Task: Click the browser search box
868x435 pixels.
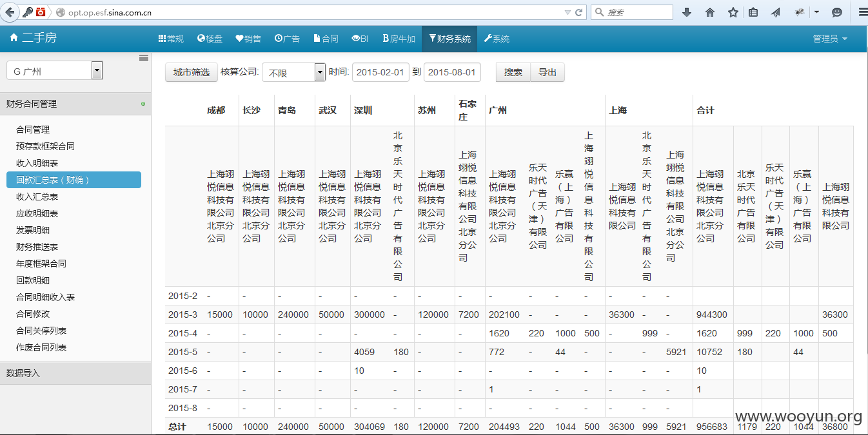Action: (x=632, y=12)
